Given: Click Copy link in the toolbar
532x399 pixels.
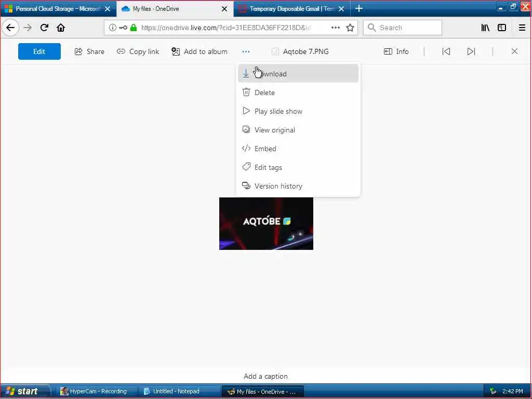Looking at the screenshot, I should [x=138, y=51].
